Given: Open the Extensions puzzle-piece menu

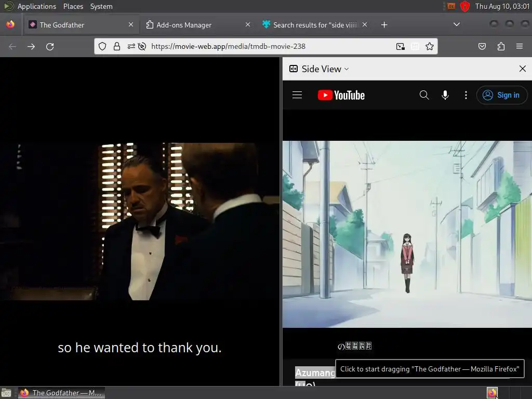Looking at the screenshot, I should (501, 46).
